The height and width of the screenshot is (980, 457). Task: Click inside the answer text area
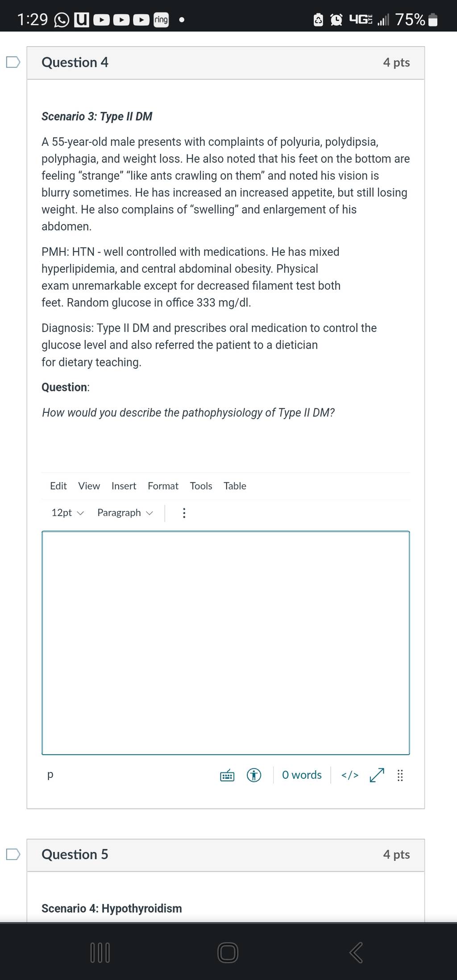226,643
